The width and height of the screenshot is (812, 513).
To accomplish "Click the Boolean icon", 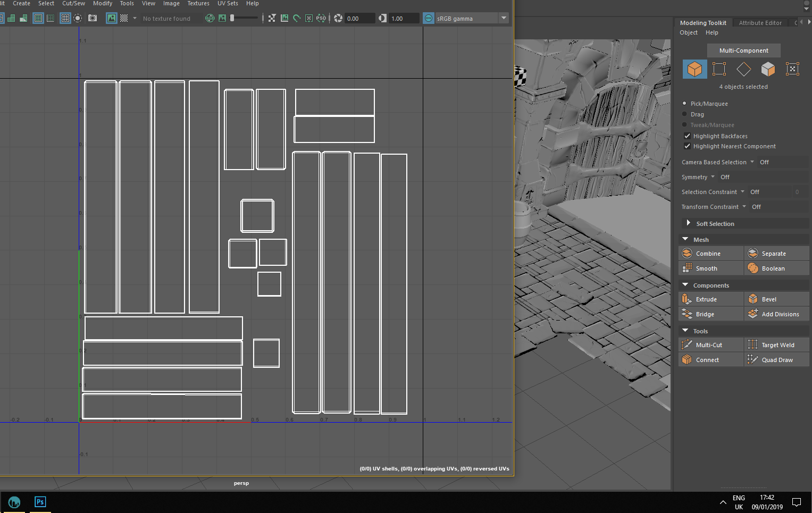I will pyautogui.click(x=753, y=268).
